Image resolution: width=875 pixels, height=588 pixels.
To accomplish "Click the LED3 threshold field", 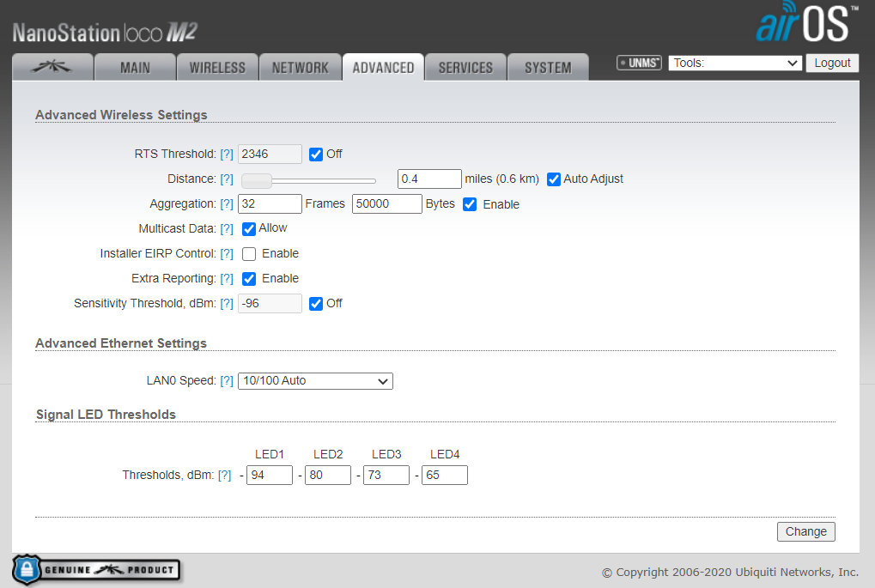I will tap(386, 476).
